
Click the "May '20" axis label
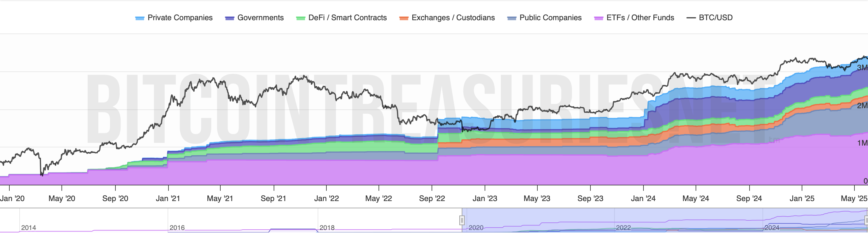pyautogui.click(x=62, y=198)
